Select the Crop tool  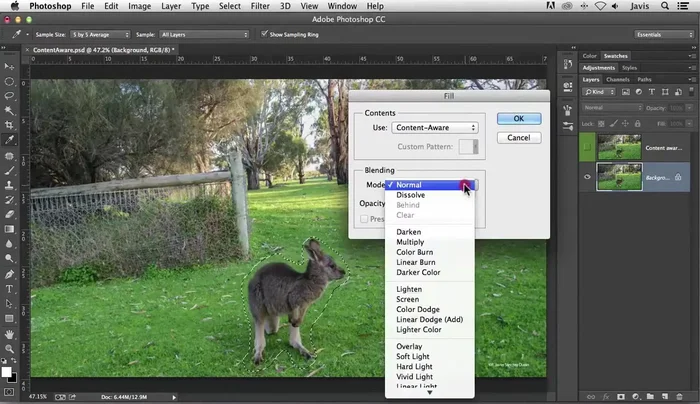pos(9,126)
